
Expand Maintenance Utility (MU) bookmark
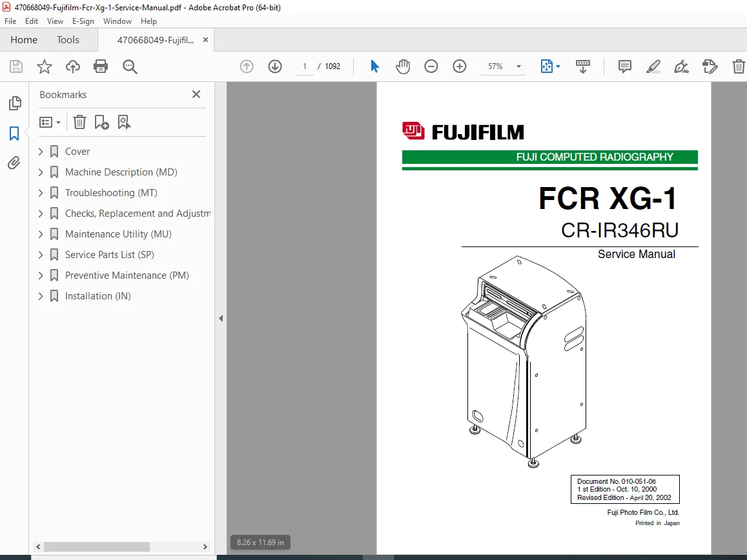tap(41, 234)
